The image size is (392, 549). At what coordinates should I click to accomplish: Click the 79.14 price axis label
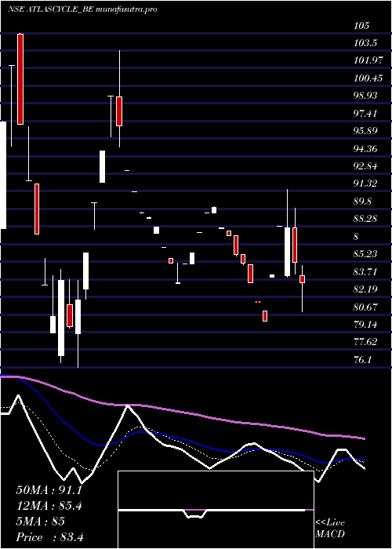[365, 325]
